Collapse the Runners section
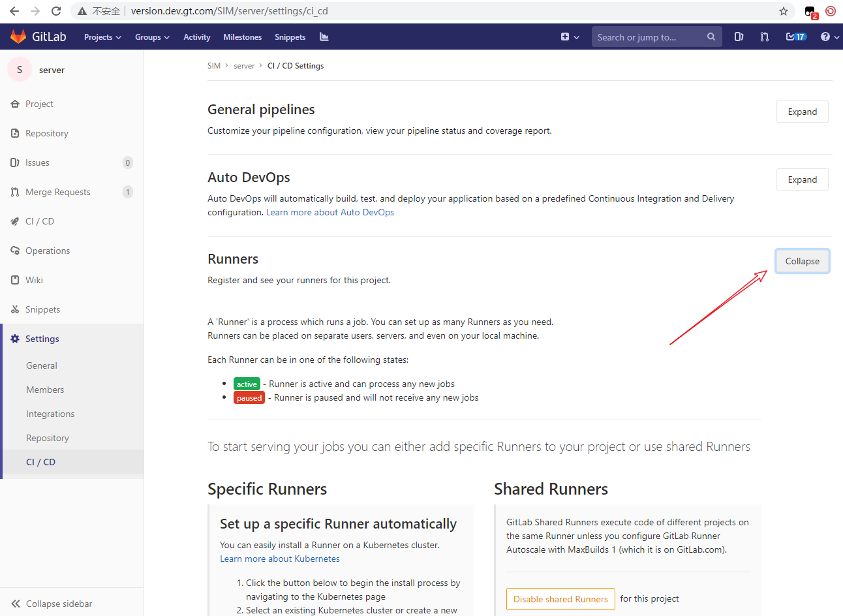Image resolution: width=843 pixels, height=616 pixels. pyautogui.click(x=802, y=261)
